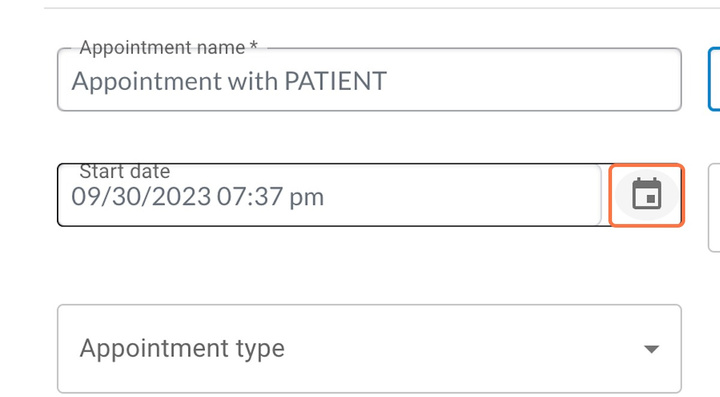Click the date 09/30/2023 in Start date

coord(141,197)
